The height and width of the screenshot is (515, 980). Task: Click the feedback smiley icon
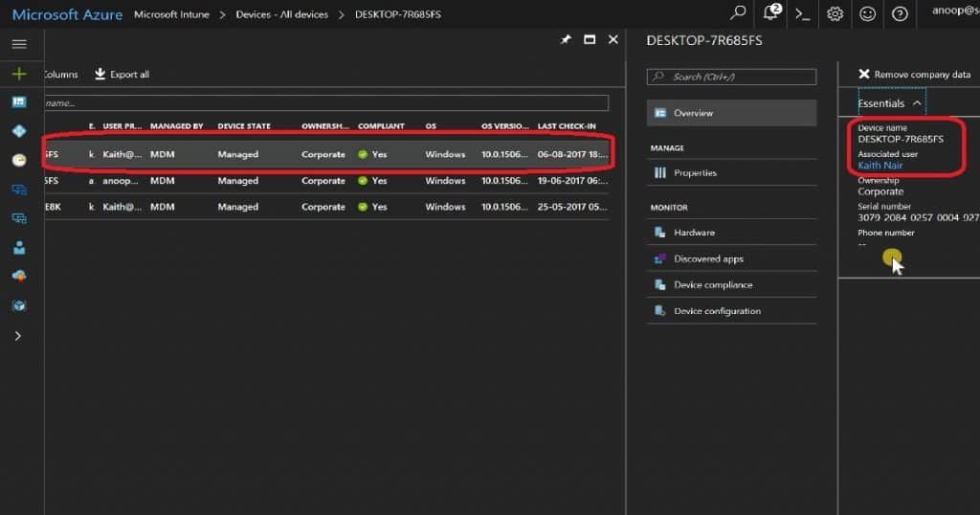coord(867,13)
